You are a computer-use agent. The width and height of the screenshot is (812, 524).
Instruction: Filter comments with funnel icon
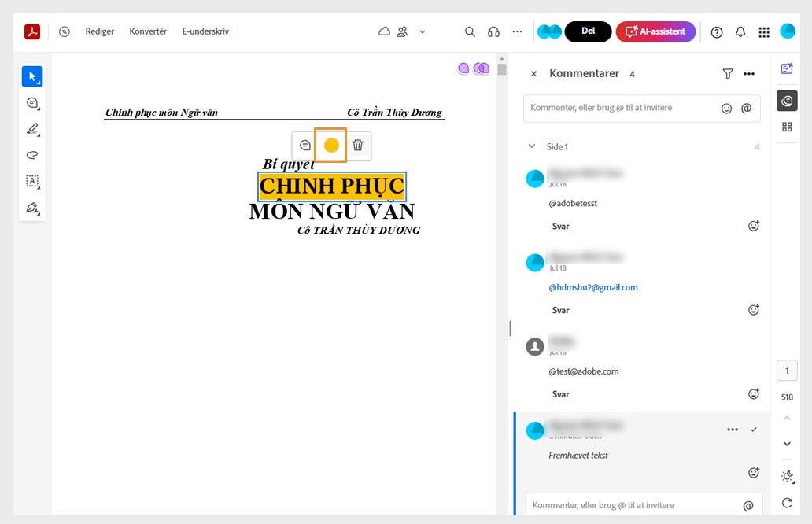tap(728, 74)
